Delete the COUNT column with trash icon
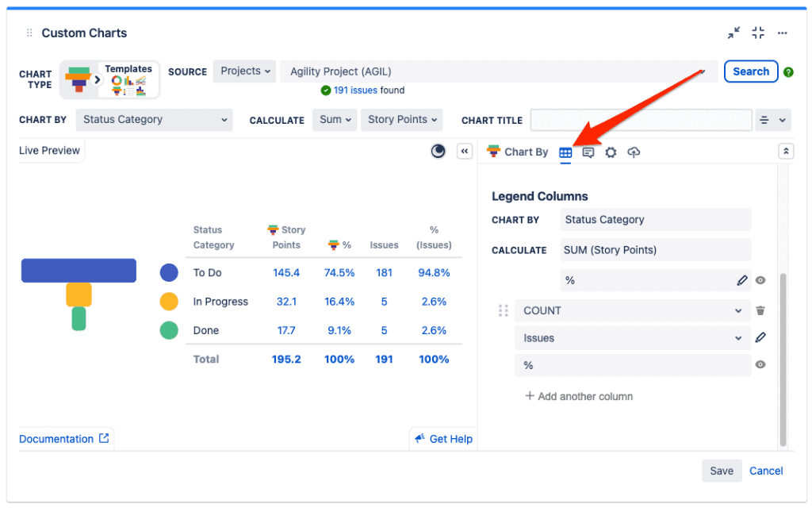 coord(760,311)
